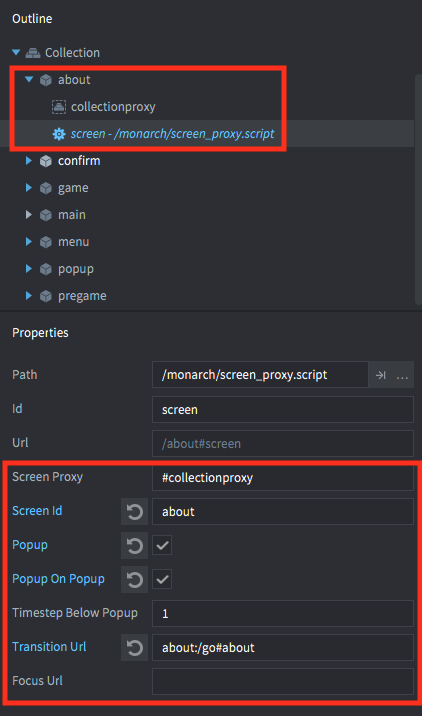This screenshot has height=716, width=422.
Task: Expand the confirm game object
Action: (x=29, y=161)
